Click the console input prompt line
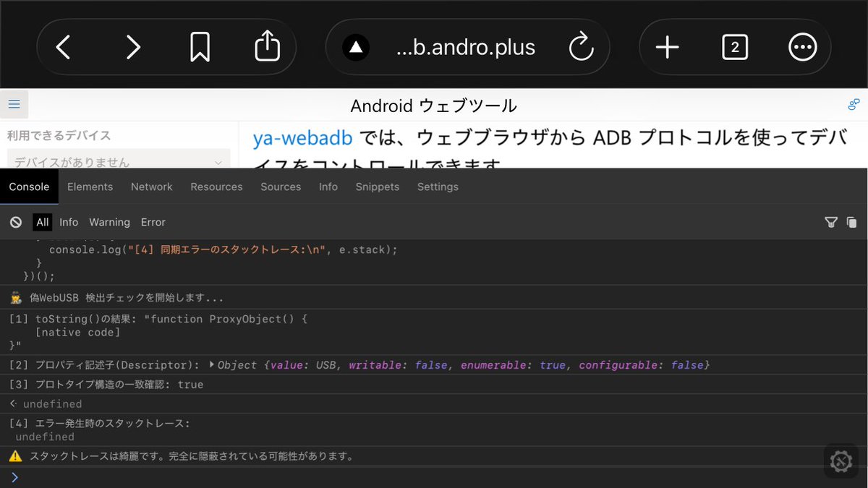This screenshot has width=868, height=488. [434, 477]
